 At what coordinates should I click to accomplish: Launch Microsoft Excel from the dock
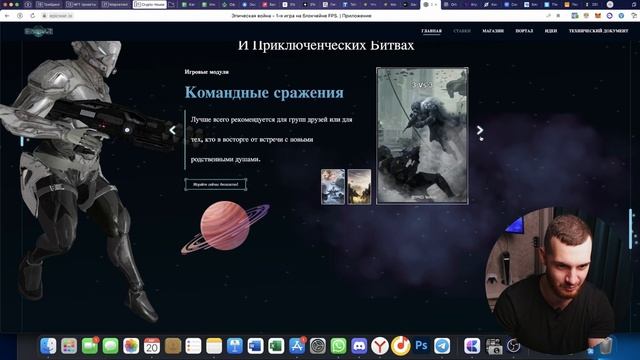tap(276, 346)
